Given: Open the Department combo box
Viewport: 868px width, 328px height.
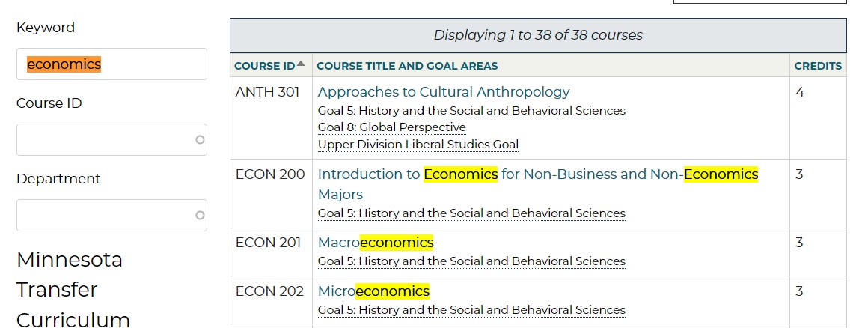Looking at the screenshot, I should [111, 215].
